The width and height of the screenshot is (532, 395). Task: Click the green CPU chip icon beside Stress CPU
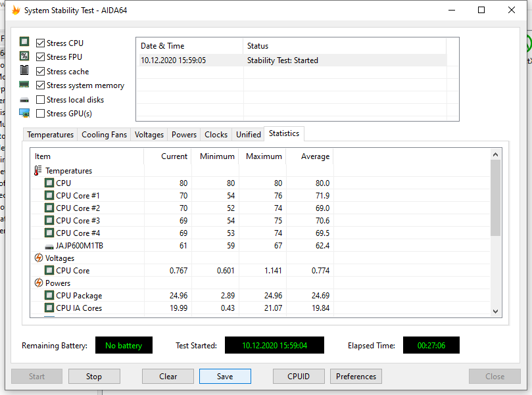24,41
